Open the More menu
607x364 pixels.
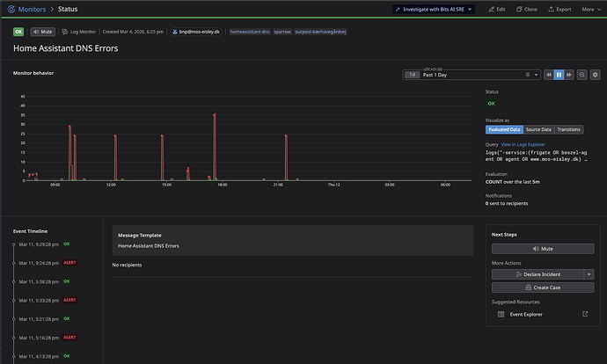click(x=591, y=10)
